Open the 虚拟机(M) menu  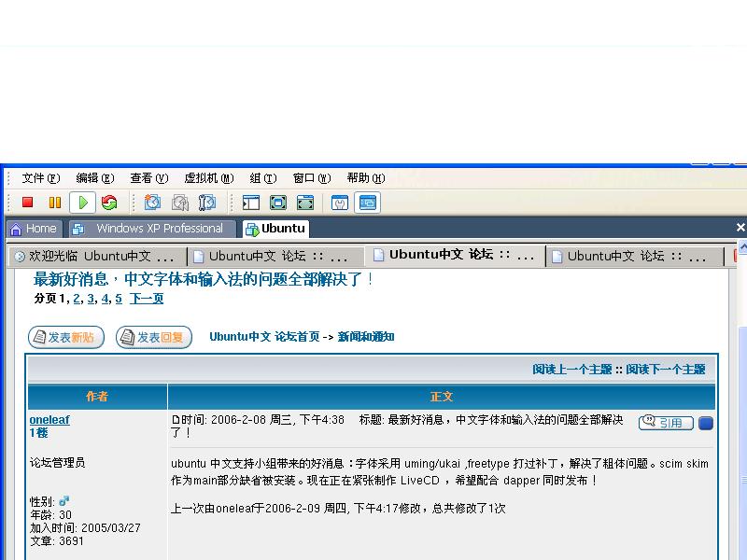(208, 178)
